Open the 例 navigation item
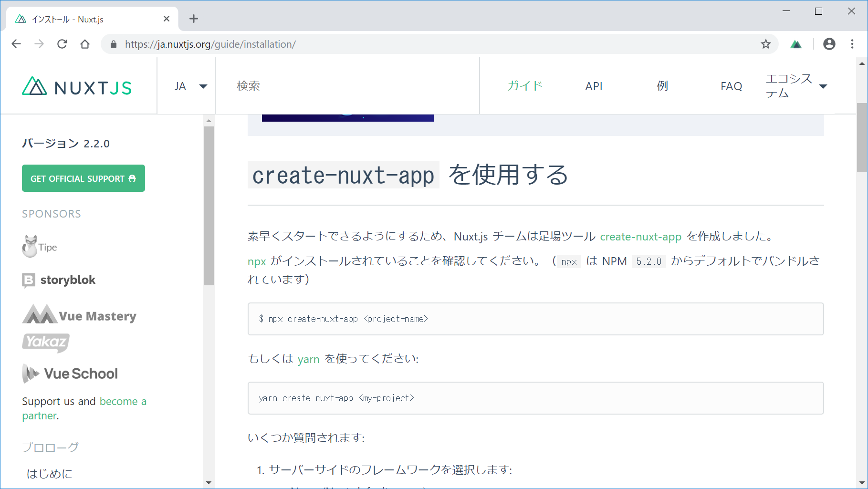 (x=662, y=86)
